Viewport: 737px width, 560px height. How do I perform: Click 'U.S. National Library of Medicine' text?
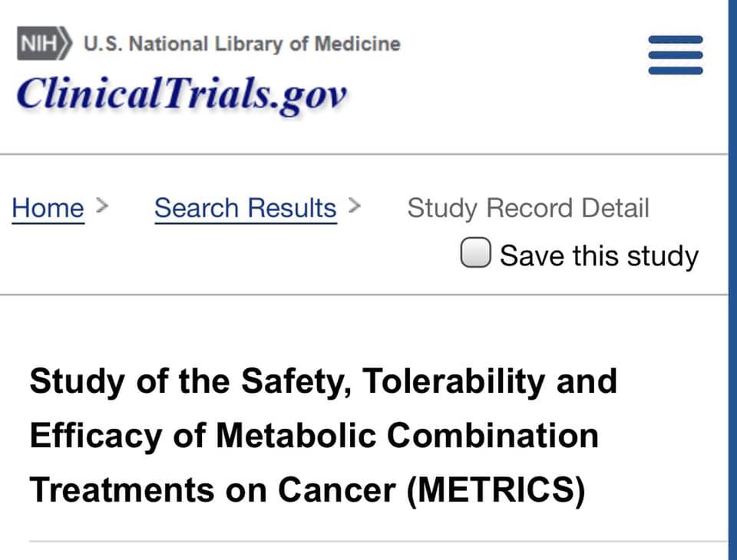pyautogui.click(x=242, y=44)
